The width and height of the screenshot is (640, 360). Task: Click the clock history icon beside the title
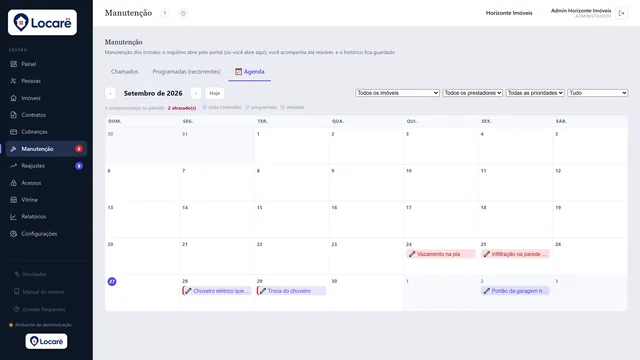[x=183, y=13]
